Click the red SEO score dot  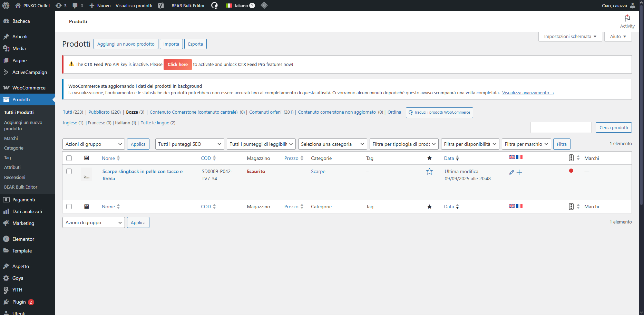coord(571,171)
